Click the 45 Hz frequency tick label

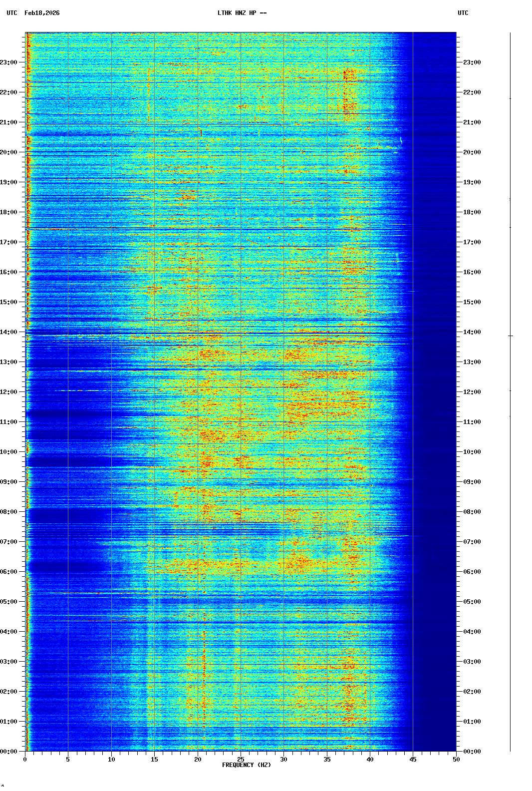(413, 760)
